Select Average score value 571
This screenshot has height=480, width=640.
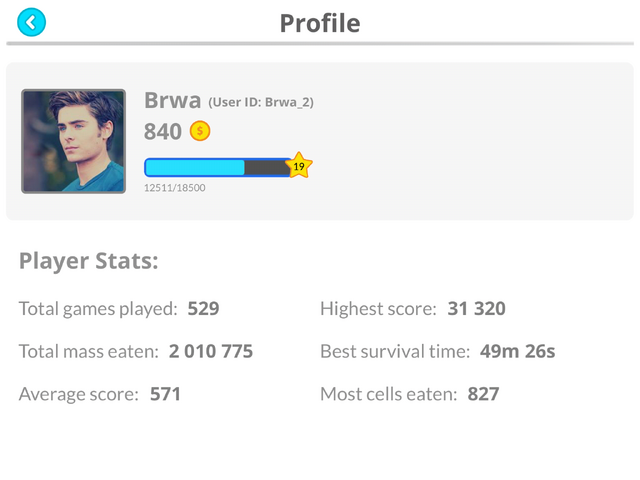pos(165,394)
